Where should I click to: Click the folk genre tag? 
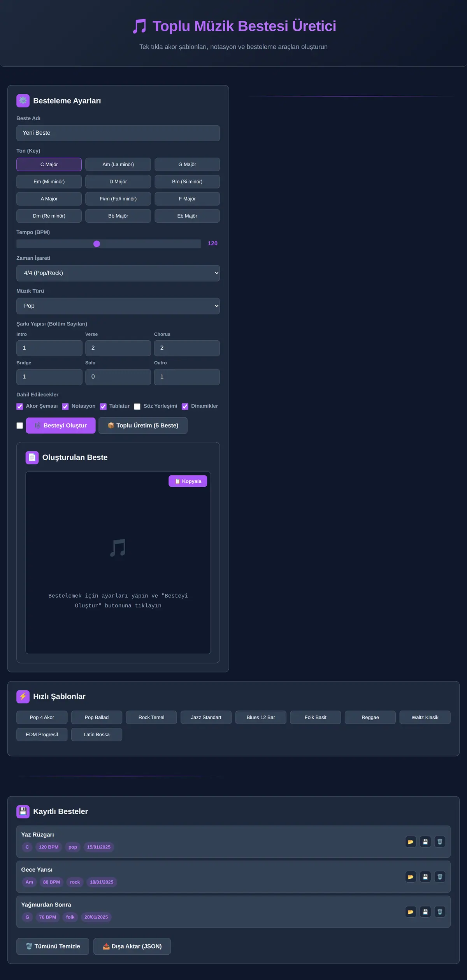click(x=70, y=917)
